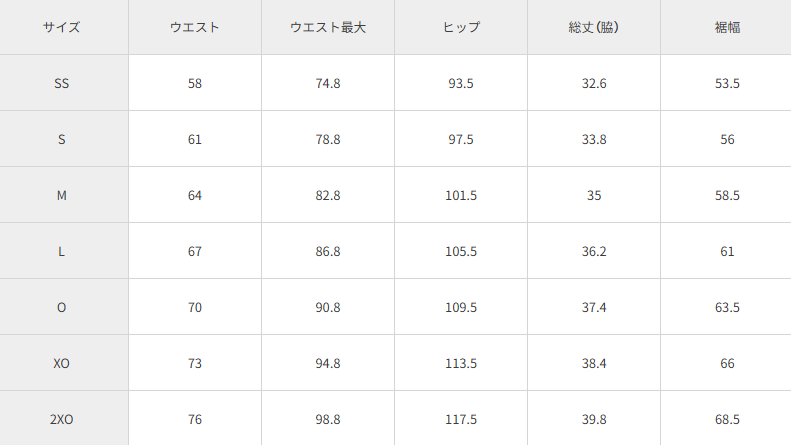791x445 pixels.
Task: Select the 86.8 ウエスト最大 cell
Action: pyautogui.click(x=328, y=251)
